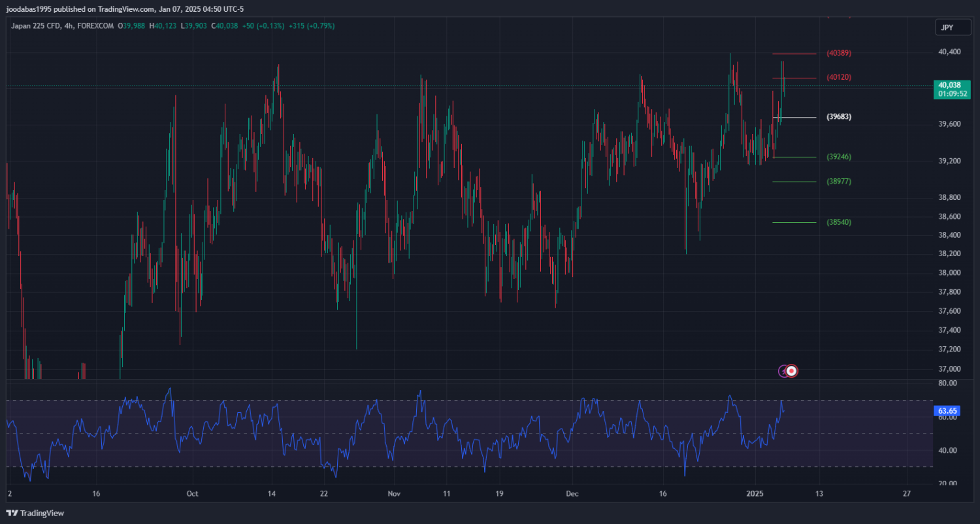Click the 37,800 price axis label
The height and width of the screenshot is (524, 980).
pyautogui.click(x=949, y=292)
